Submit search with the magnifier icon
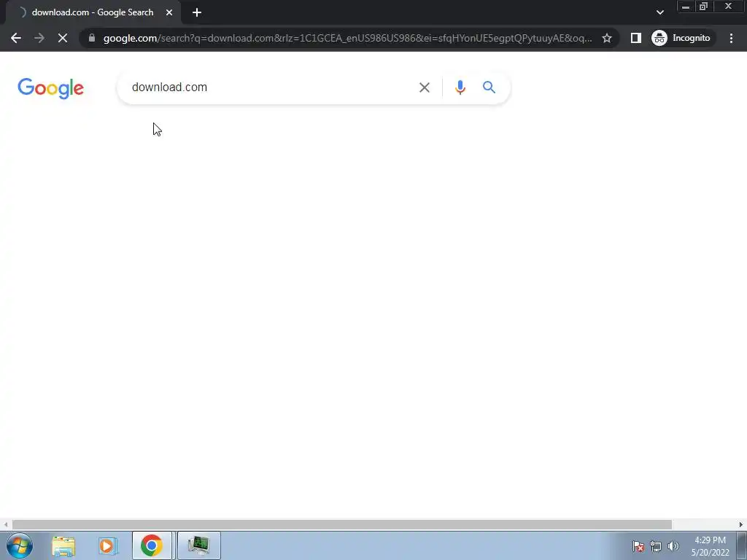This screenshot has width=747, height=560. 489,87
